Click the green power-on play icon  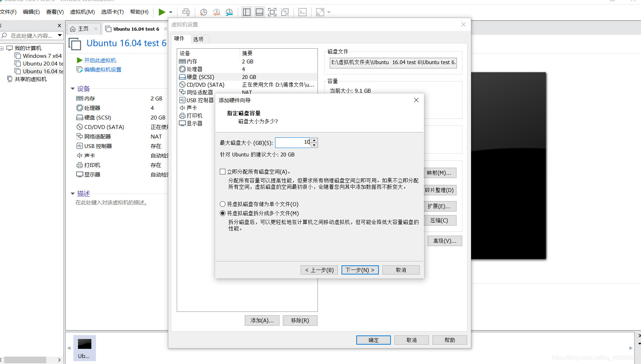click(162, 12)
